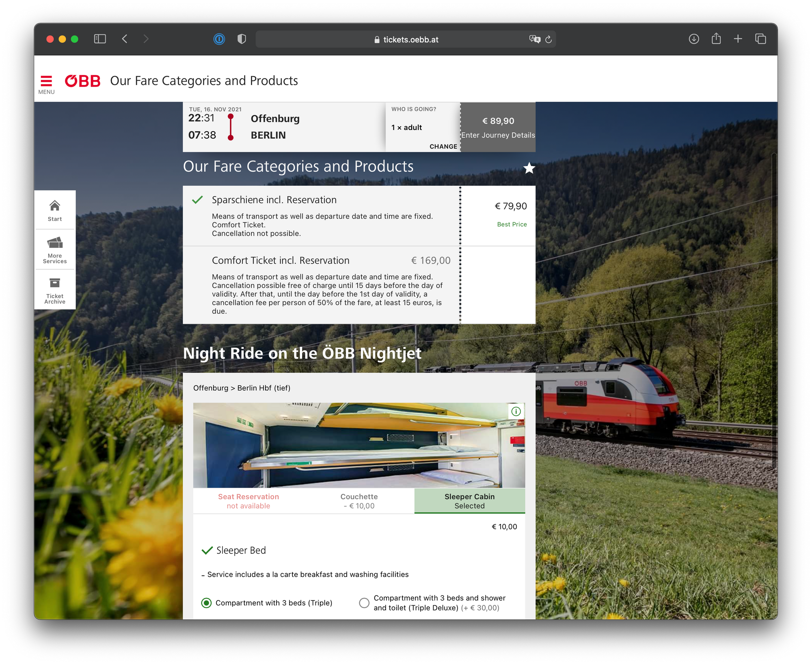The height and width of the screenshot is (665, 812).
Task: Click the Offenburg to BERLIN journey summary
Action: [284, 127]
